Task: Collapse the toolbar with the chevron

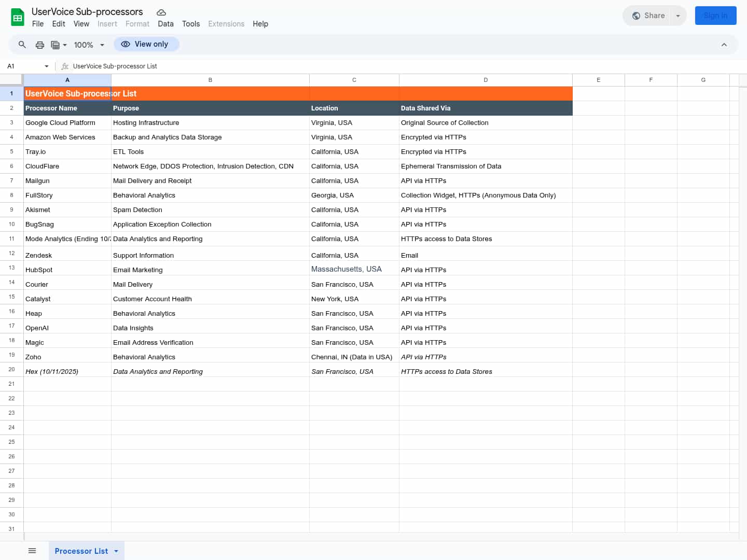Action: point(724,45)
